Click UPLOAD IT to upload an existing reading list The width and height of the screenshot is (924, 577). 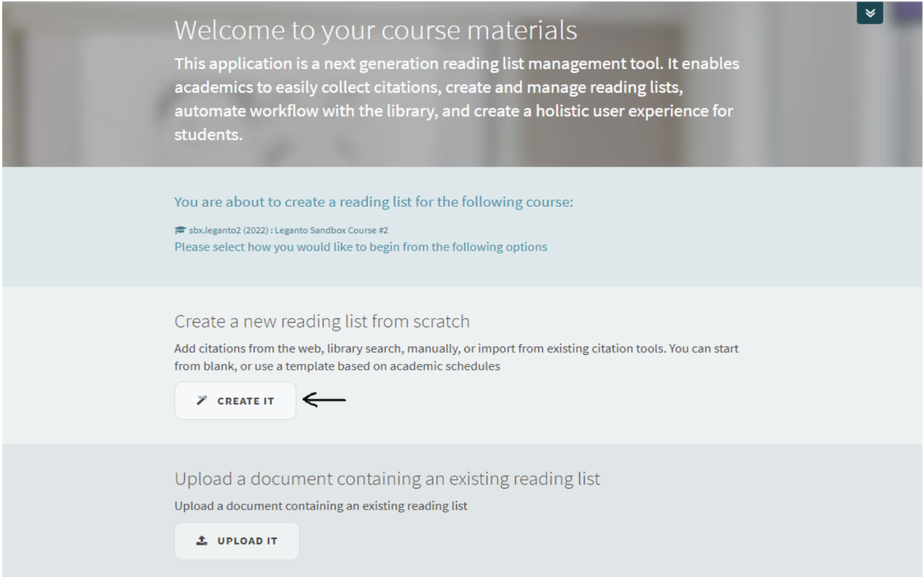[x=237, y=541]
